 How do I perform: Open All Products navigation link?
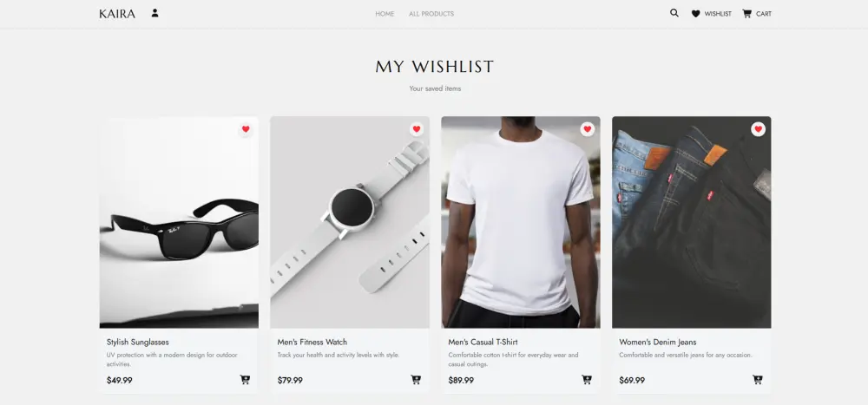pos(431,14)
